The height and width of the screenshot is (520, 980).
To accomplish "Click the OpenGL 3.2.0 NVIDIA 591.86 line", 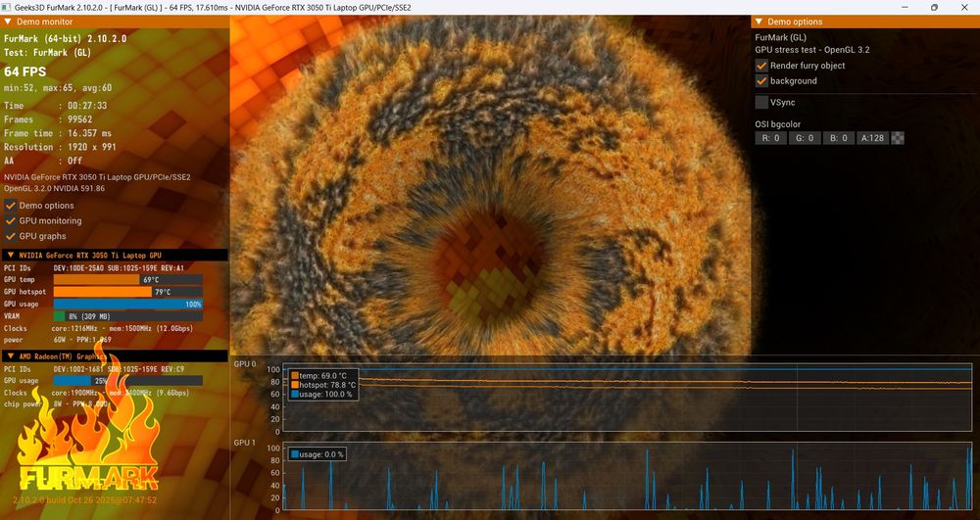I will click(54, 188).
